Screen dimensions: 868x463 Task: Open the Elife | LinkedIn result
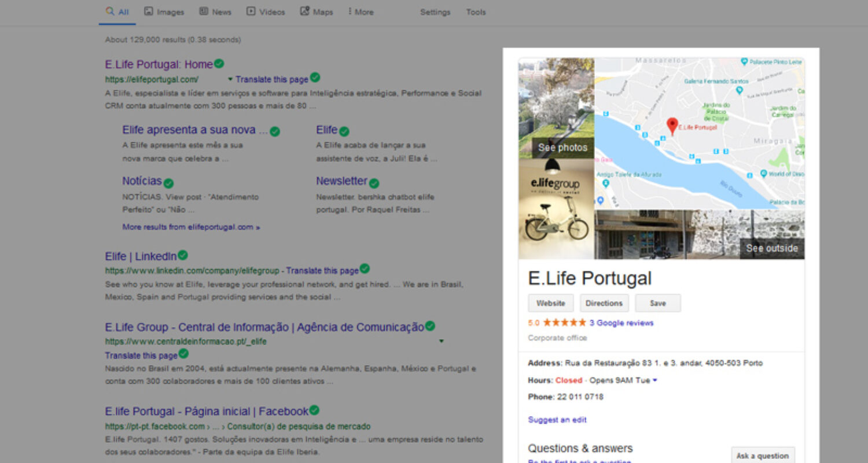[141, 256]
